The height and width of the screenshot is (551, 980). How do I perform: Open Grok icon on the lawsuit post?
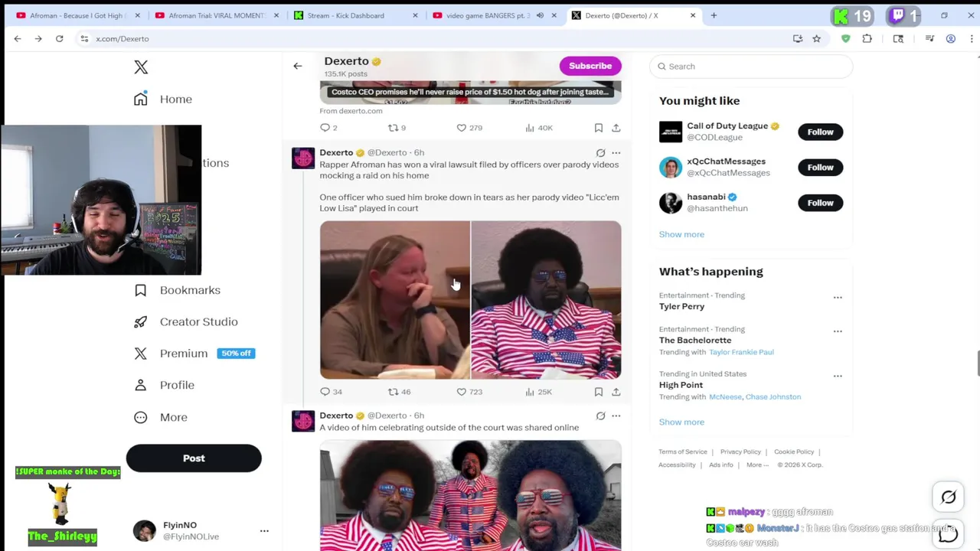point(600,153)
